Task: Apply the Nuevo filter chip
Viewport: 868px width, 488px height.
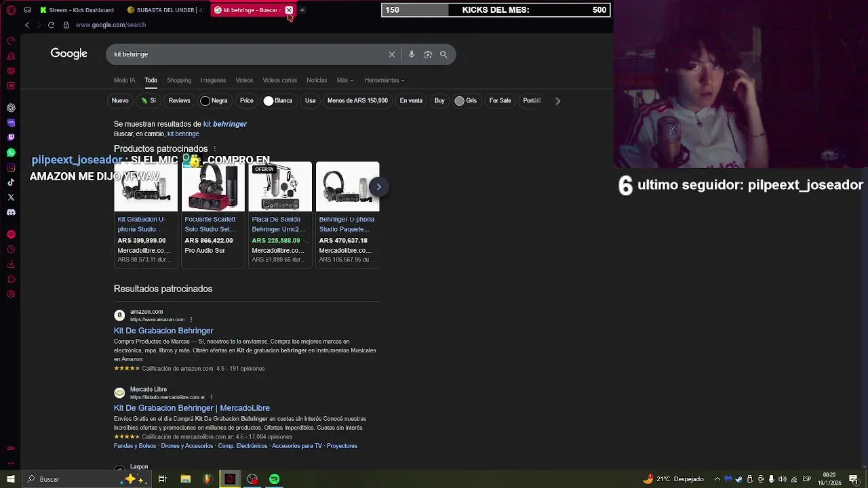Action: pos(120,100)
